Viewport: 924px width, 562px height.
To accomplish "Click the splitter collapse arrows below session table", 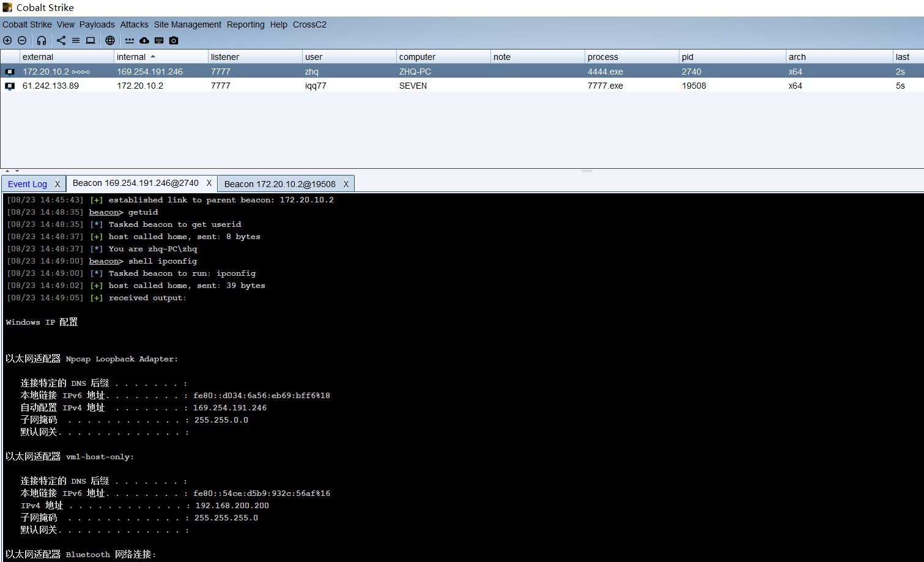I will 12,171.
